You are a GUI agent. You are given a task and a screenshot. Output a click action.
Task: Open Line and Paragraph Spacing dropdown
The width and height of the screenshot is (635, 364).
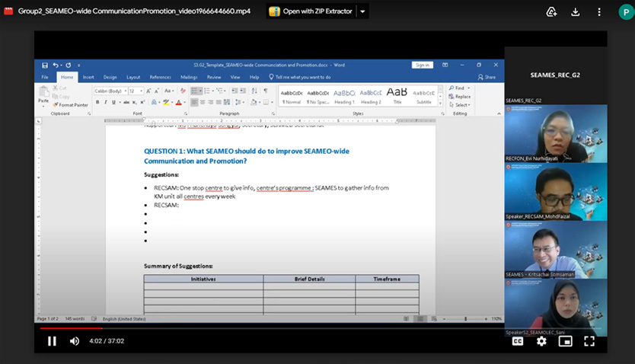click(238, 103)
